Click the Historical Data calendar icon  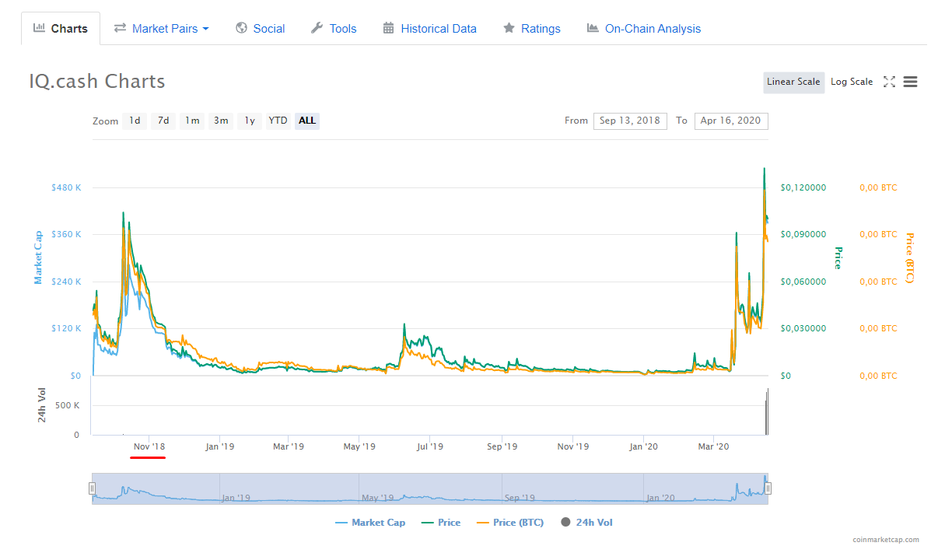click(x=388, y=28)
